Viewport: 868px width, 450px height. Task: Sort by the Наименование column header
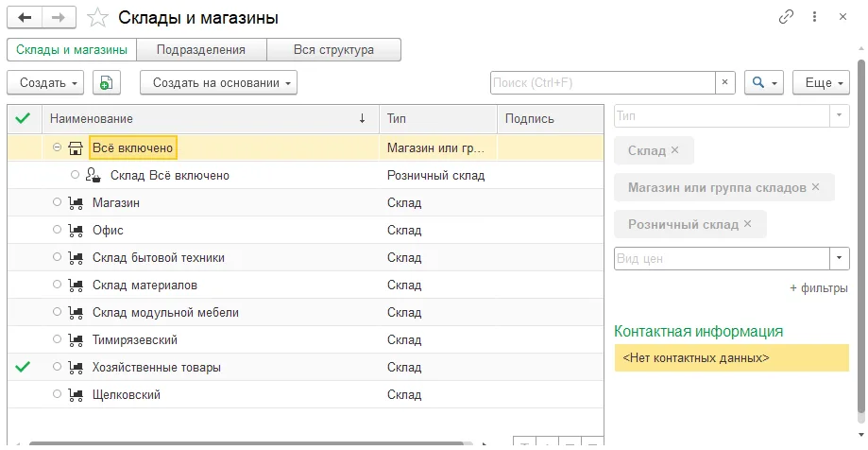click(x=211, y=118)
